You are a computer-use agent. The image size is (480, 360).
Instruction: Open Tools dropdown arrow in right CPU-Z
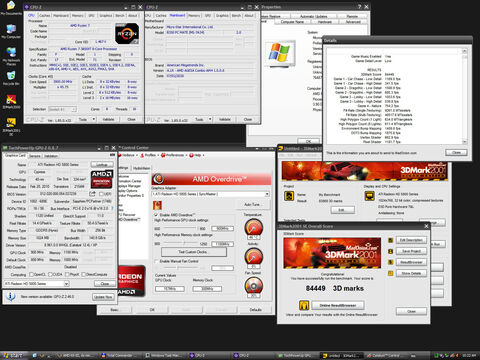tap(210, 119)
